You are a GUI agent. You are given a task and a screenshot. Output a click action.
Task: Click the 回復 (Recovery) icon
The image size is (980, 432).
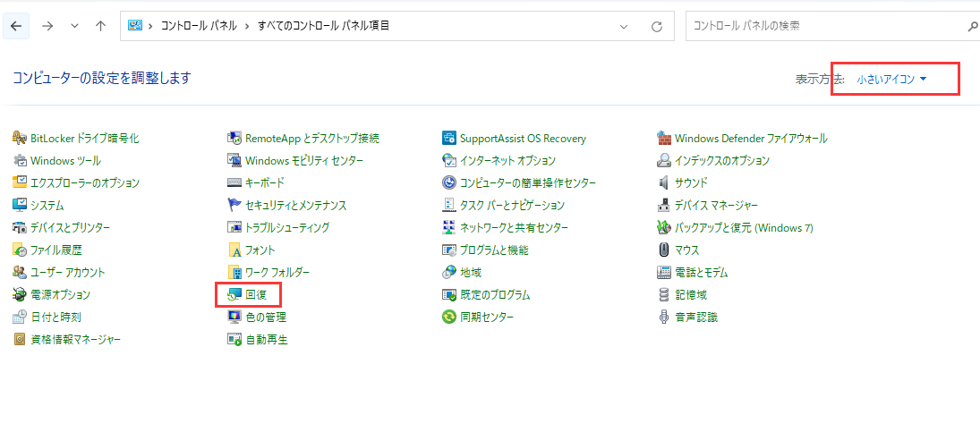click(234, 294)
